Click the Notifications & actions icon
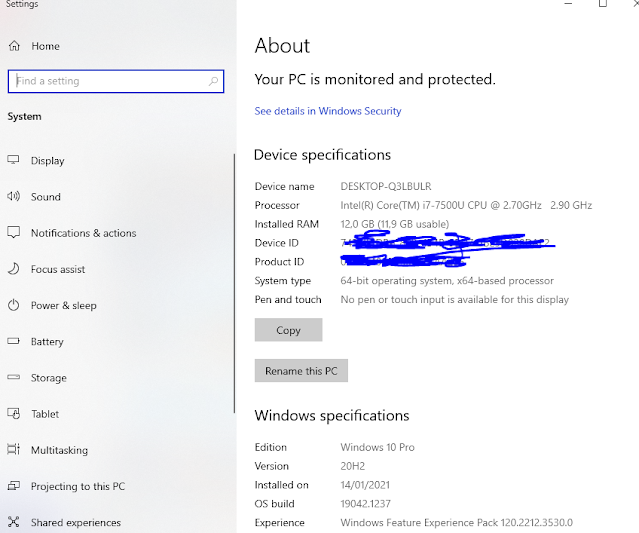 coord(13,233)
